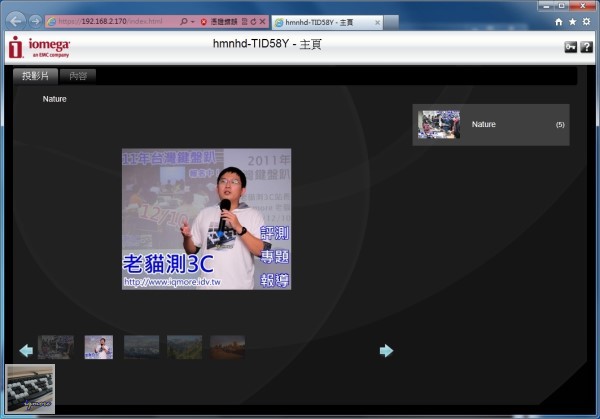This screenshot has width=600, height=419.
Task: Show next thumbnails with right arrow
Action: (386, 350)
